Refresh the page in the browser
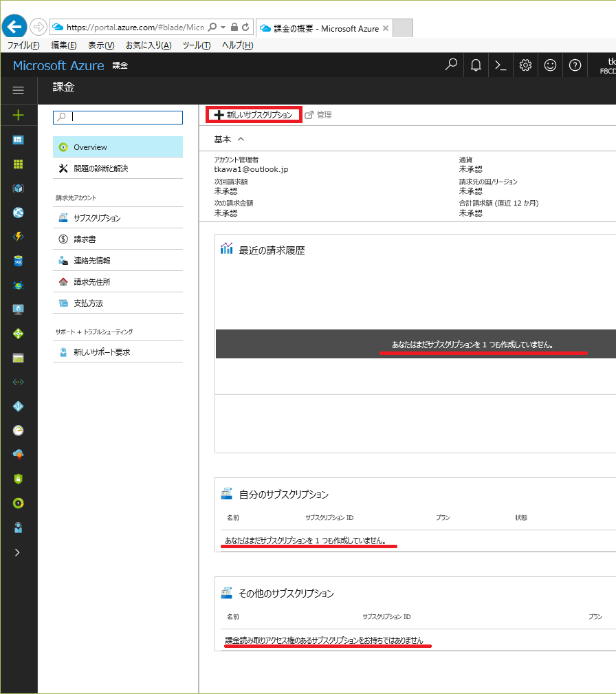 point(245,27)
